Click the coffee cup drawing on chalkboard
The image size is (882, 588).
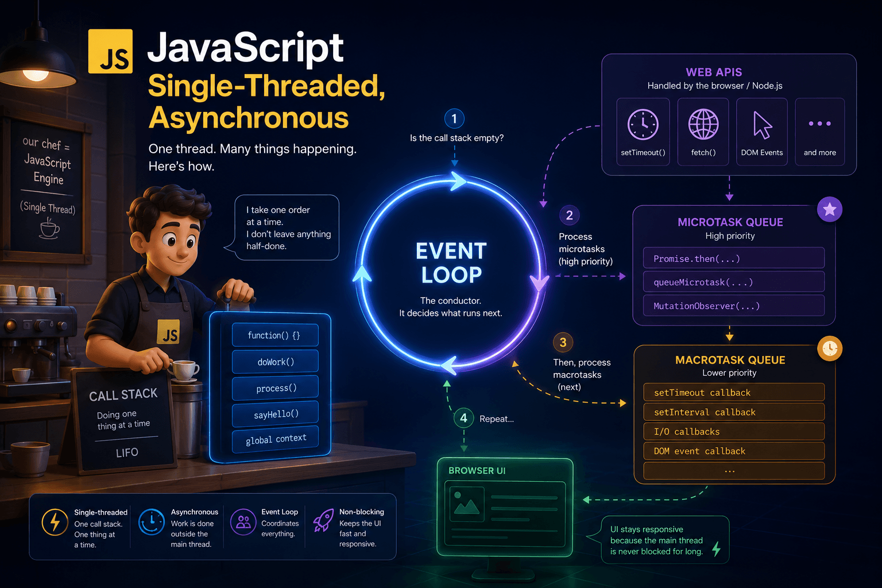click(x=49, y=229)
